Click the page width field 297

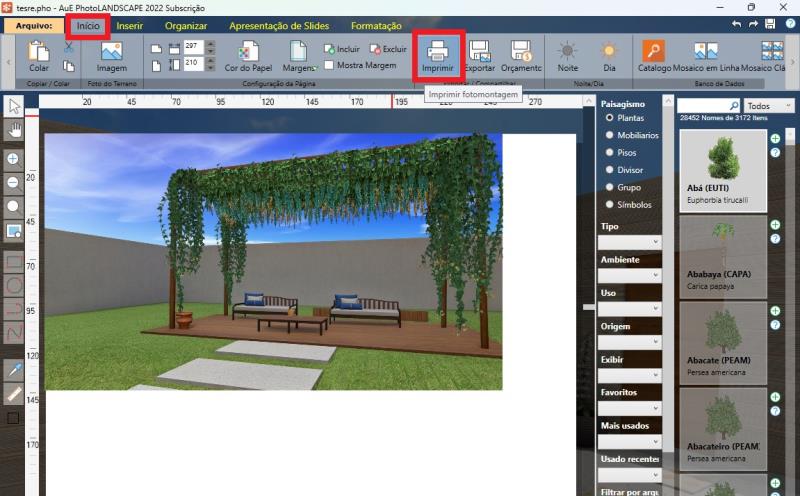194,47
